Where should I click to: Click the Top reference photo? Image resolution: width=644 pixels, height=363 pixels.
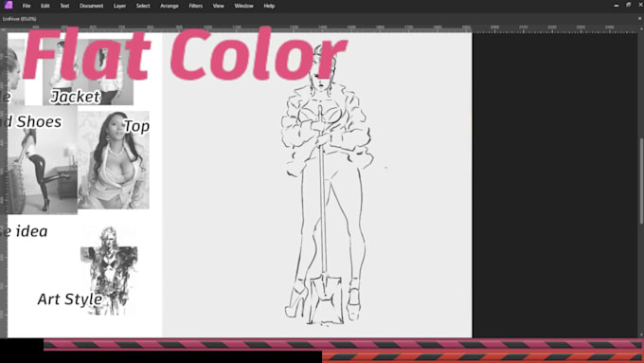tap(114, 160)
